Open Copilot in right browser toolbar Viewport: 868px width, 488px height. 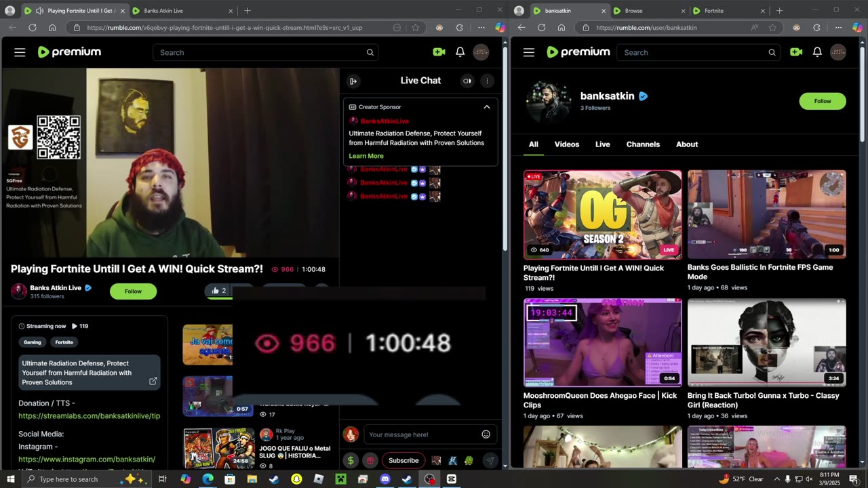[x=857, y=28]
